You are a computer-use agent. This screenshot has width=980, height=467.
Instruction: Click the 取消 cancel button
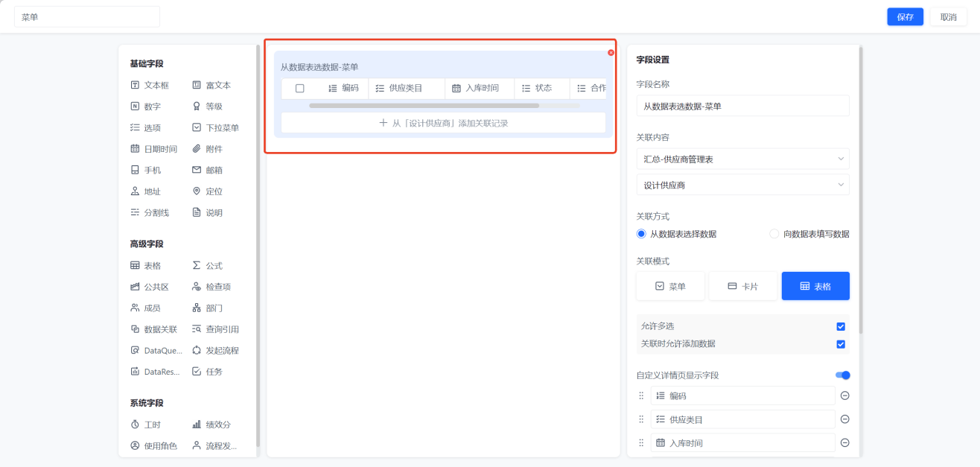point(948,17)
